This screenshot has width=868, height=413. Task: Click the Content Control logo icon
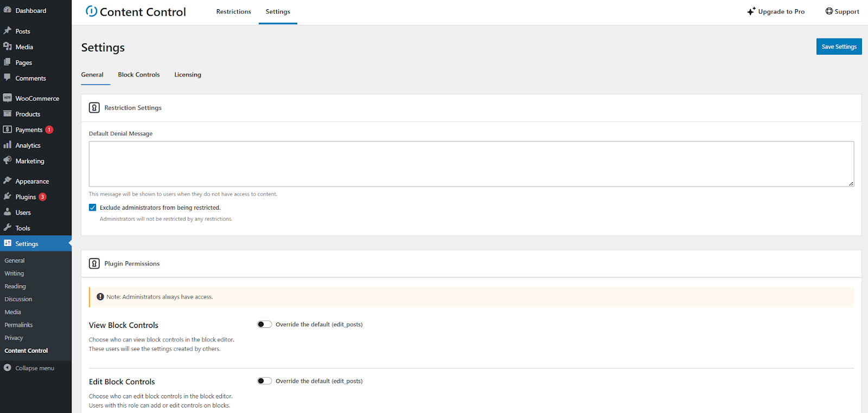pos(92,11)
